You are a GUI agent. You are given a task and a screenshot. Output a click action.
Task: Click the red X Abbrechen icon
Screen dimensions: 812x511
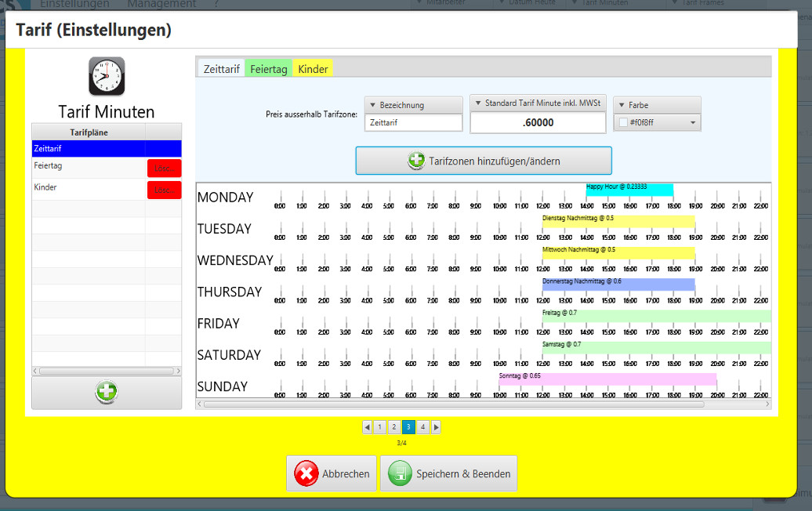306,473
